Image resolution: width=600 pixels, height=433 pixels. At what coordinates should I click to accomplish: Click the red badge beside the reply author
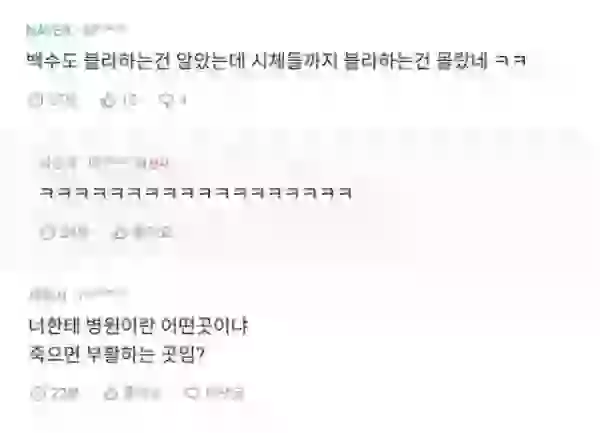[x=158, y=163]
